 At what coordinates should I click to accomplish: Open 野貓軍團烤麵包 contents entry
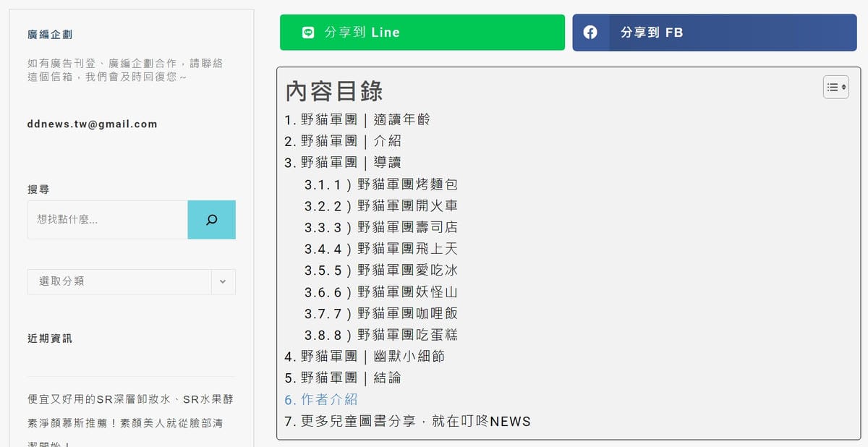[381, 184]
